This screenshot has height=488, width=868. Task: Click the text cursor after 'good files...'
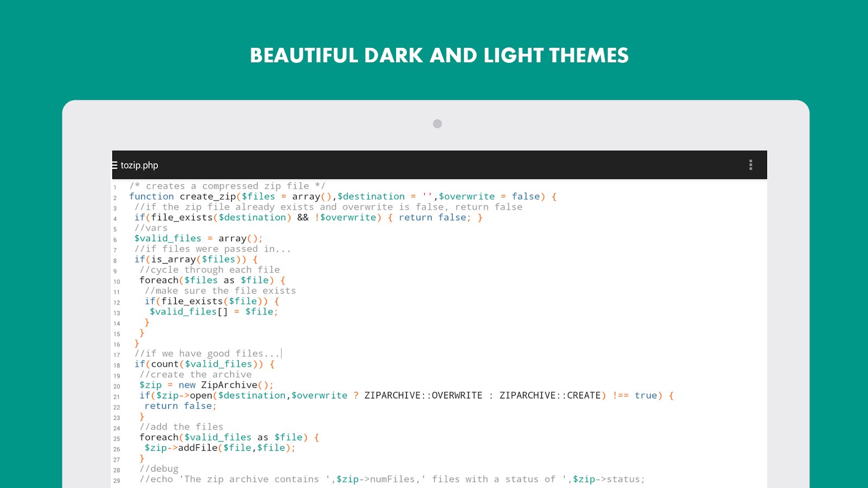click(281, 354)
